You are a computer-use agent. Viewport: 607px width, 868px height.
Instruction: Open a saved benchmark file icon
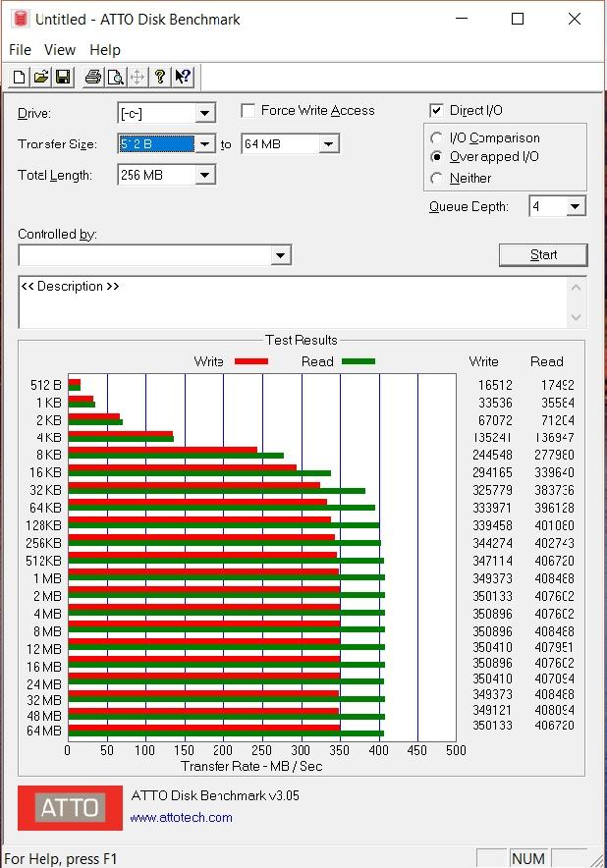tap(41, 77)
